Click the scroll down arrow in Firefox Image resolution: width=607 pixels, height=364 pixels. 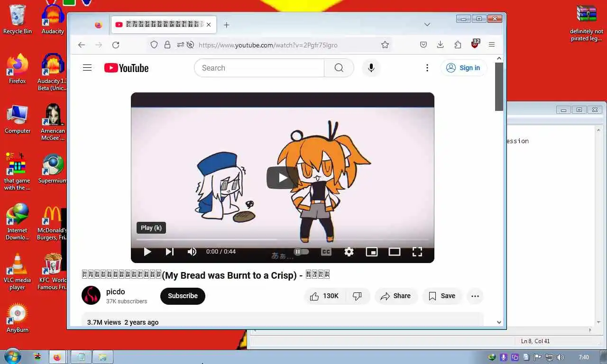[x=499, y=322]
